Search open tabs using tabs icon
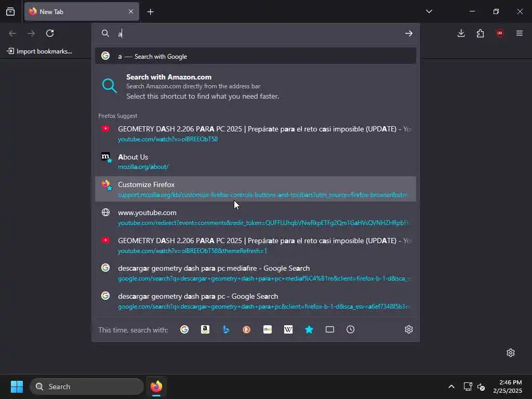This screenshot has height=399, width=532. pyautogui.click(x=330, y=329)
